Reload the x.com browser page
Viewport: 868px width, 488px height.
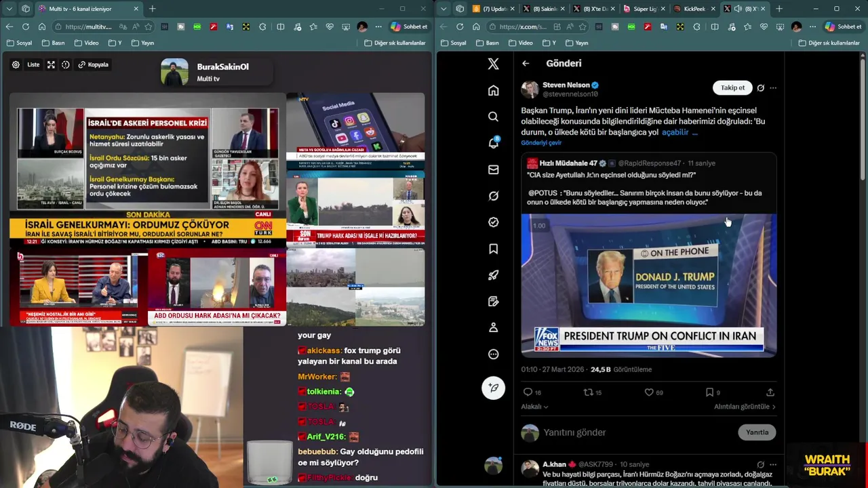coord(459,26)
